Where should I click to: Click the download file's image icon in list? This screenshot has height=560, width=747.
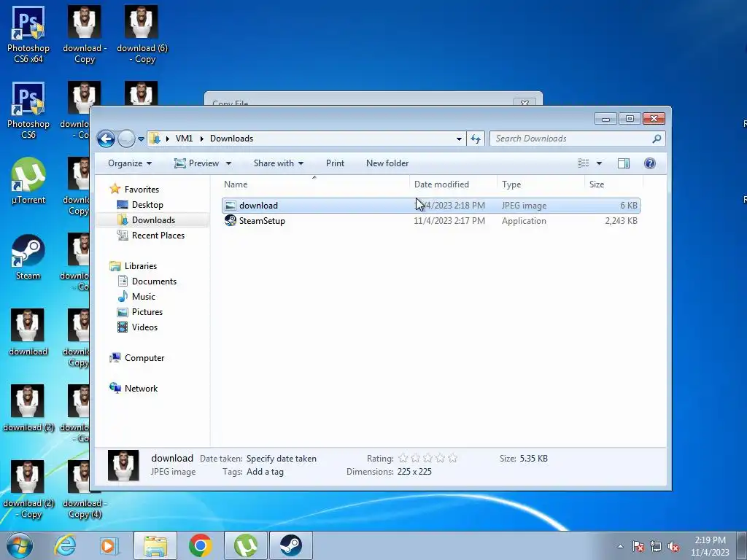pos(231,205)
